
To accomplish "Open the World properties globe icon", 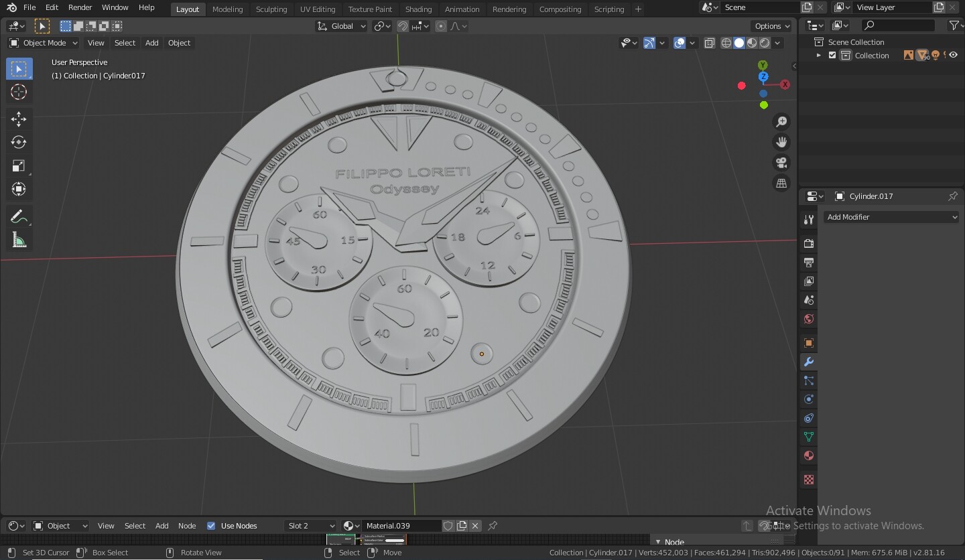I will coord(809,319).
